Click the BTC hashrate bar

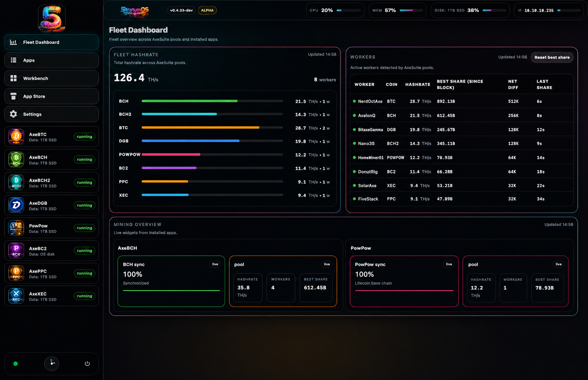pos(212,128)
